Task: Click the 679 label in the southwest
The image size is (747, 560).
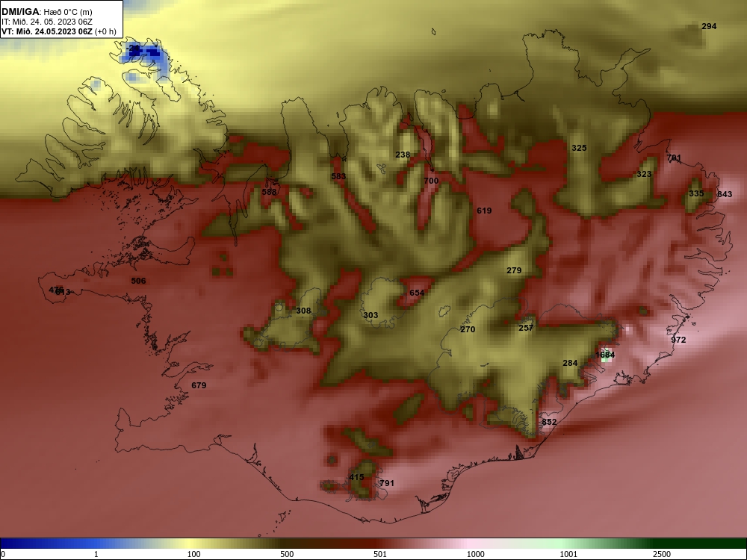Action: (199, 385)
